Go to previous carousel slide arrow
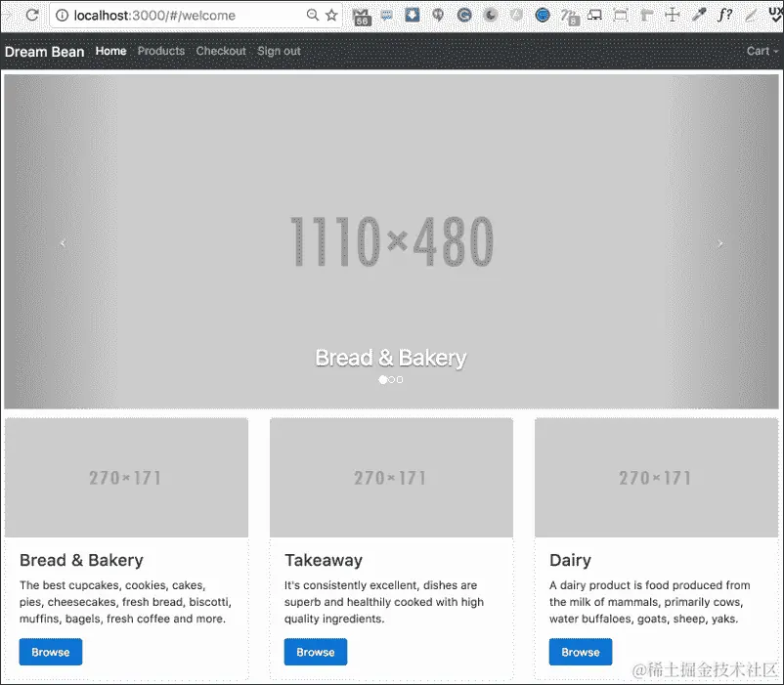Screen dimensions: 784x685 63,243
